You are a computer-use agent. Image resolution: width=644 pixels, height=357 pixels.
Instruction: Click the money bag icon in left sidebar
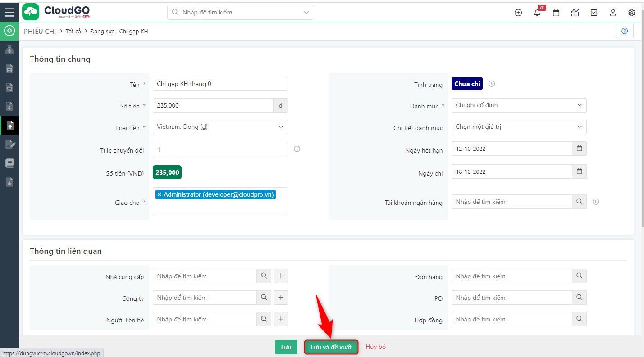coord(9,50)
